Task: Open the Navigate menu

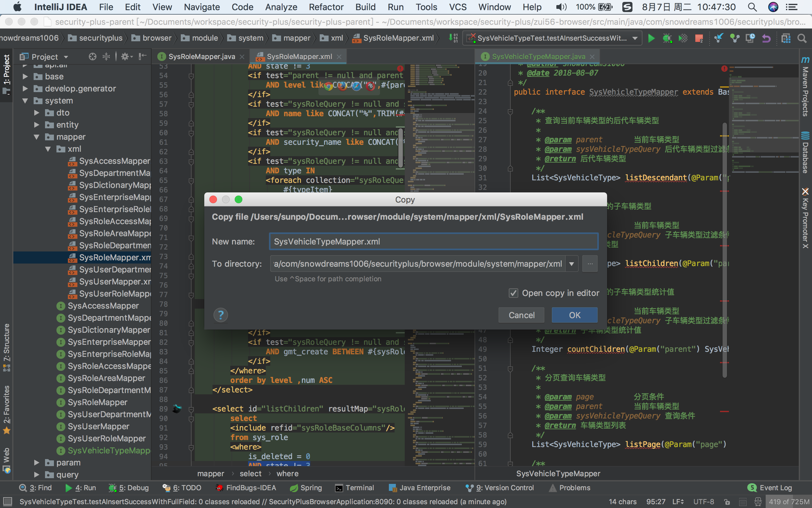Action: point(202,7)
